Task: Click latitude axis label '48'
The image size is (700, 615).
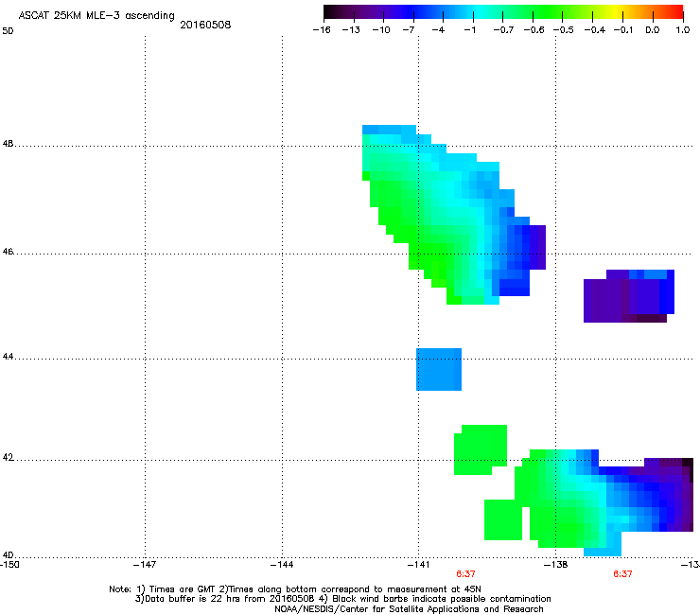Action: pos(8,144)
